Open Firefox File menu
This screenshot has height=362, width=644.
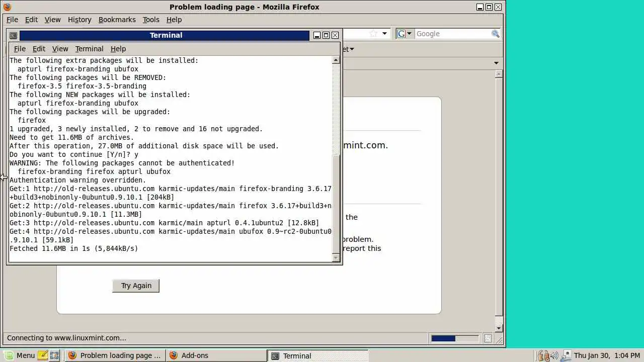pos(12,20)
